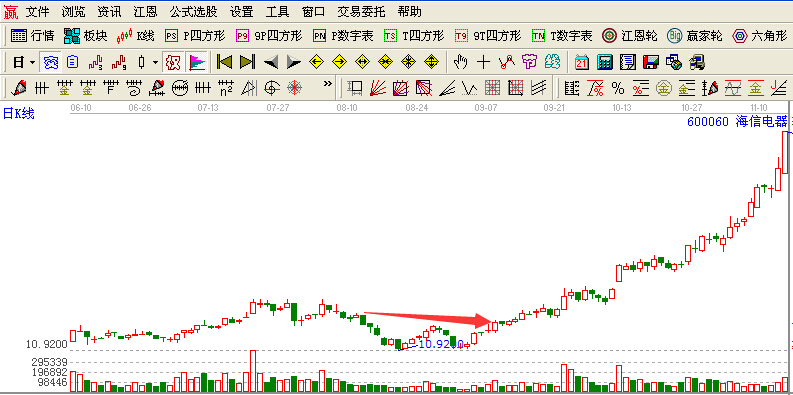Open the 六角形 hexagon tool
This screenshot has height=395, width=793.
pos(760,35)
